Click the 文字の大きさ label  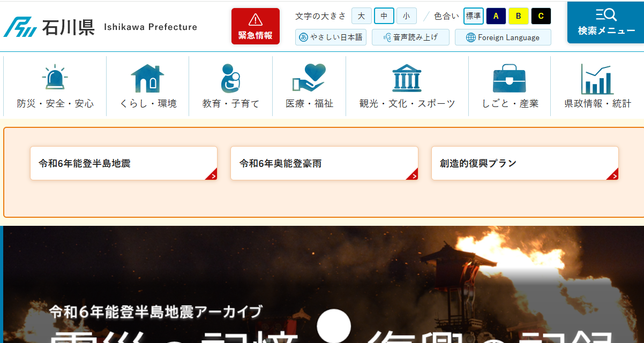(x=320, y=16)
